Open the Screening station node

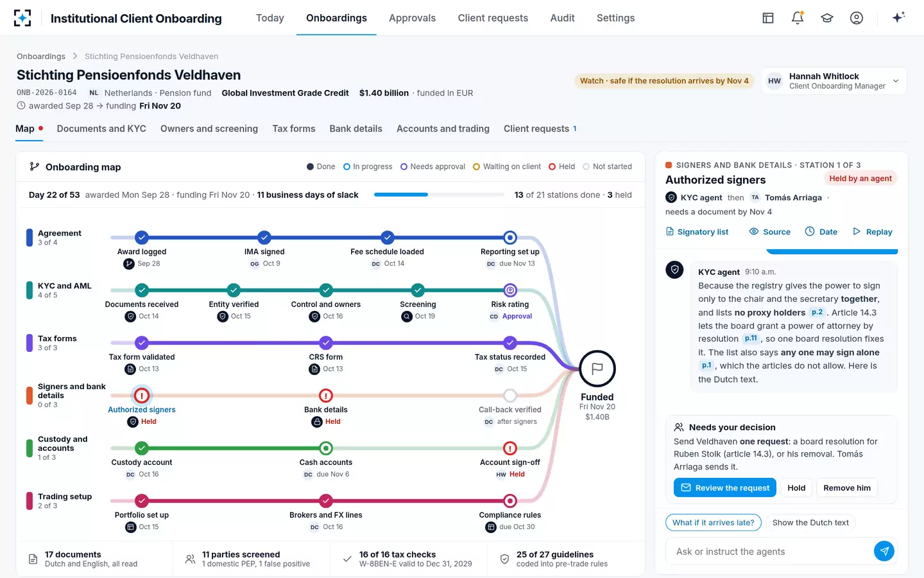tap(418, 290)
